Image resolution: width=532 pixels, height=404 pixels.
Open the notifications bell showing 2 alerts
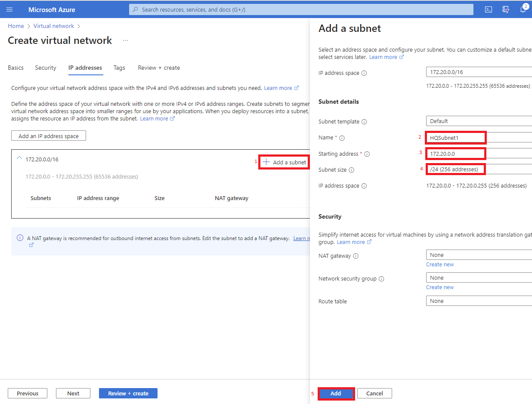[523, 9]
